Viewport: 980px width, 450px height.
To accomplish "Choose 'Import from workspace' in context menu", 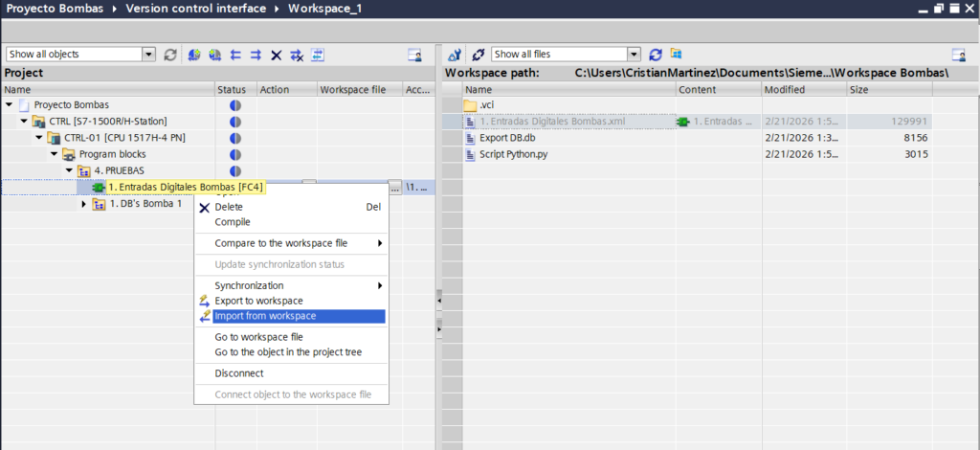I will 265,316.
